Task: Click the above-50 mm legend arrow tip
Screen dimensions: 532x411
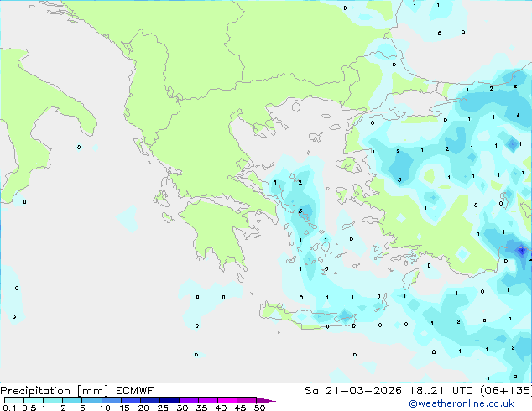Action: (x=266, y=400)
